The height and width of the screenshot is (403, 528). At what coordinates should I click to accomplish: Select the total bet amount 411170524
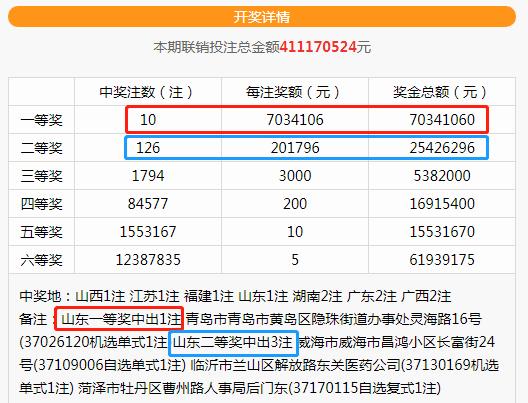318,47
